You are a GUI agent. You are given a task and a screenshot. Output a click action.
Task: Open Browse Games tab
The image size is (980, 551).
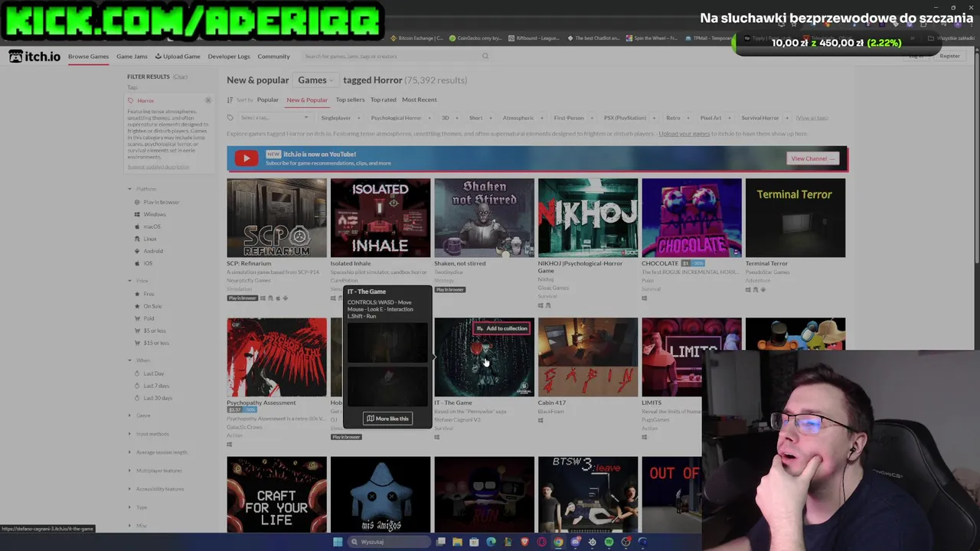click(88, 56)
